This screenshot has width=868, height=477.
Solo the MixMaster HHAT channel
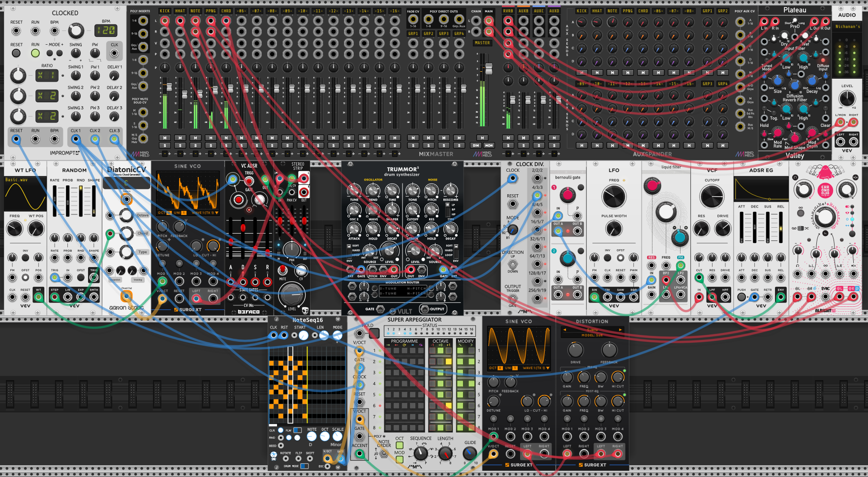180,146
